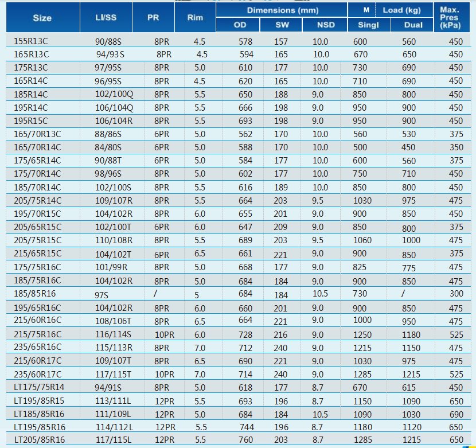
Task: Click the Dual load sub-header
Action: (x=413, y=25)
